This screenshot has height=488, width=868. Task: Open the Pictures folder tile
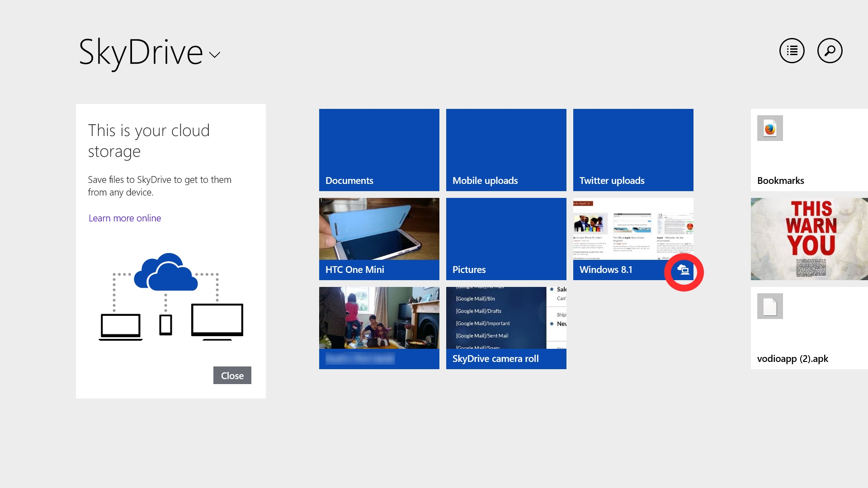click(506, 239)
